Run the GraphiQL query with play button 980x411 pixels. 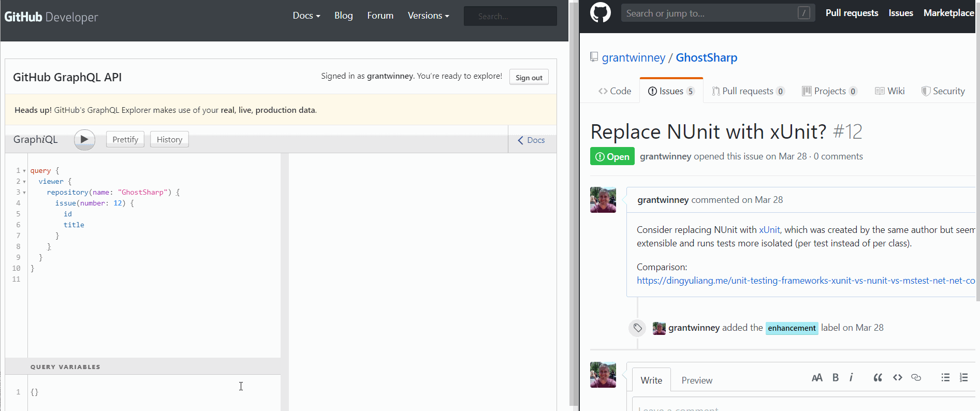click(x=84, y=139)
